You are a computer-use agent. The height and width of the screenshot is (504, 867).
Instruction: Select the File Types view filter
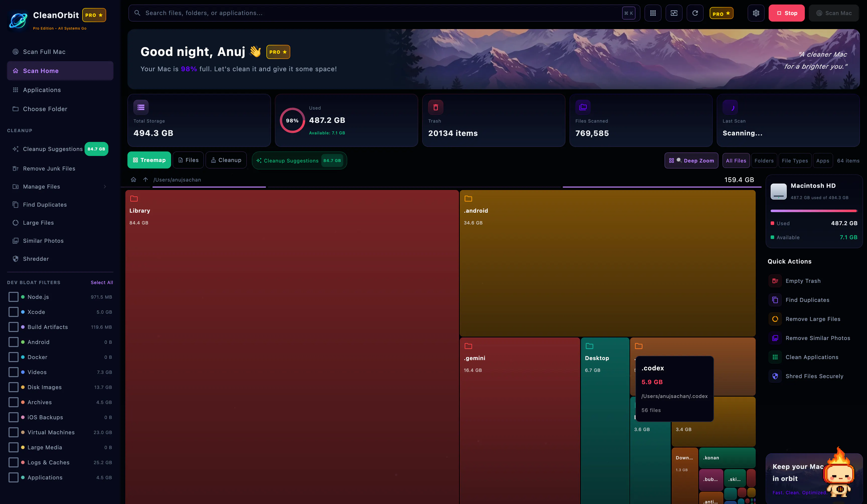pos(795,160)
